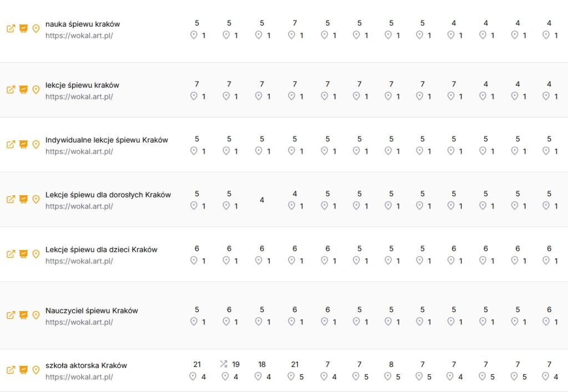Click wokal.art.pl URL under 'nauka śpiewu kraków'
This screenshot has width=568, height=392.
(79, 35)
